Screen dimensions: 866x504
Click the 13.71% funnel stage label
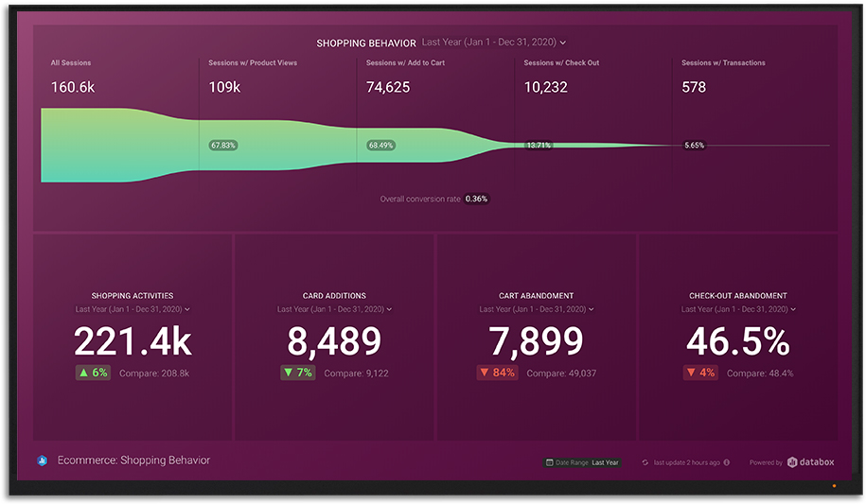coord(539,146)
